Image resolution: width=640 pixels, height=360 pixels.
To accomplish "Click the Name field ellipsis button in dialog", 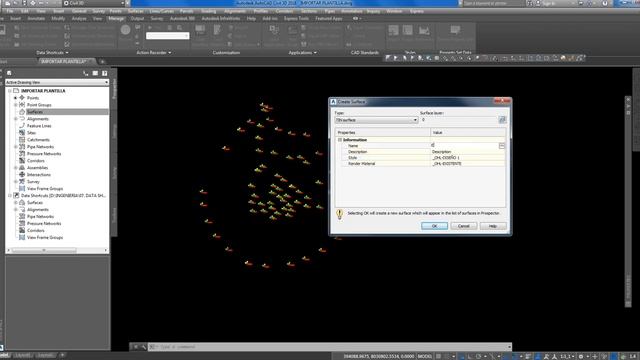I will coord(502,146).
